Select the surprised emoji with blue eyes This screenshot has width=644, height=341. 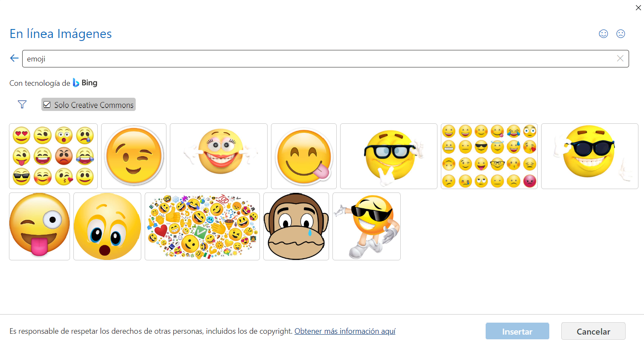107,226
